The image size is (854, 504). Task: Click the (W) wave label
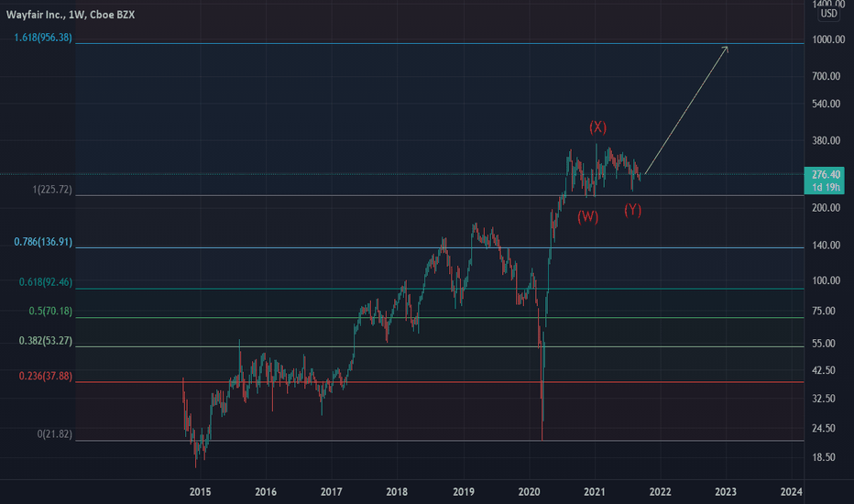(587, 217)
